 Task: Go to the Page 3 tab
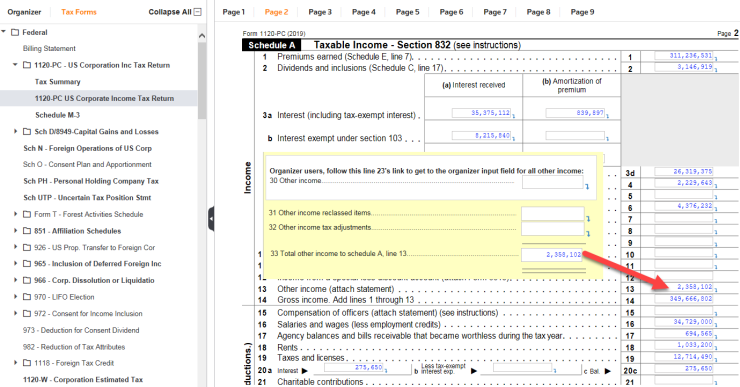320,12
